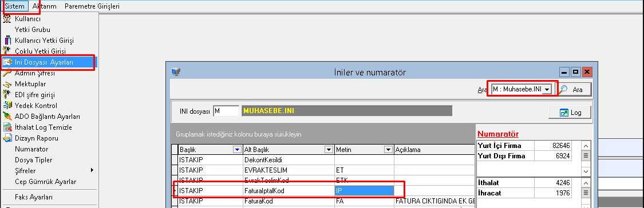Click the Çoklu Yetki Girişi icon

(x=7, y=51)
